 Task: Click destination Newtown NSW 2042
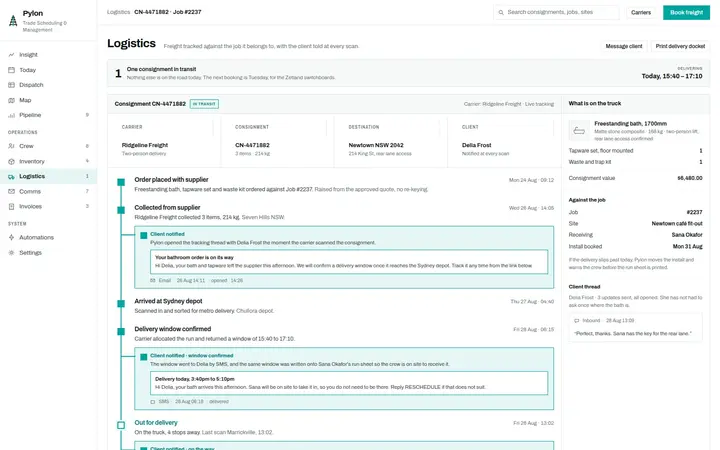point(376,145)
